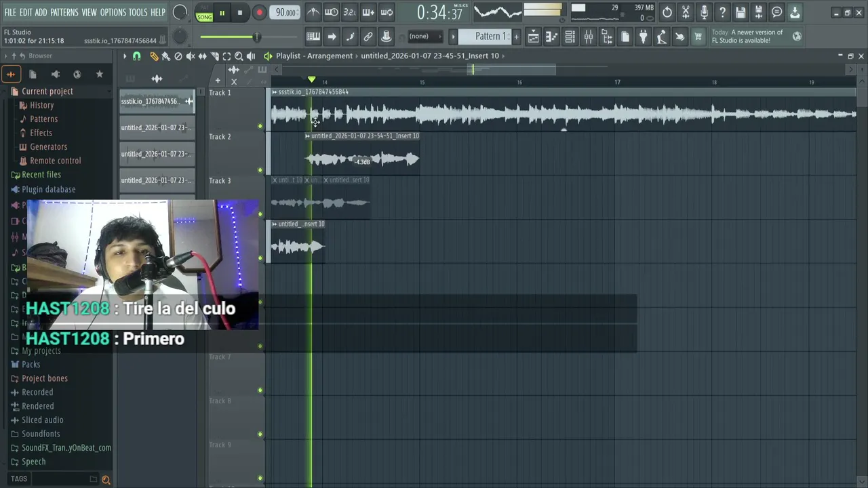Pause playback with the pause button
Viewport: 868px width, 488px height.
222,13
